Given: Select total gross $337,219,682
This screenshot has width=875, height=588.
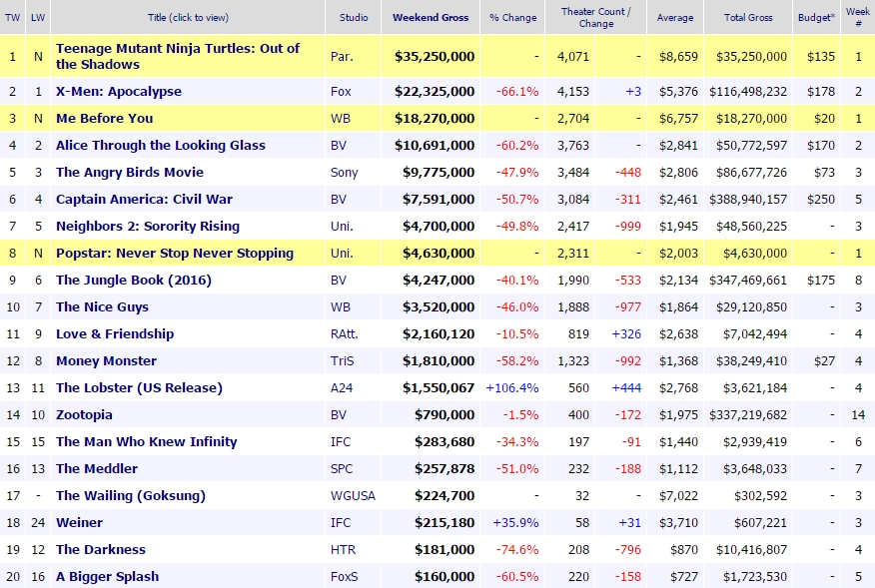Looking at the screenshot, I should click(748, 415).
